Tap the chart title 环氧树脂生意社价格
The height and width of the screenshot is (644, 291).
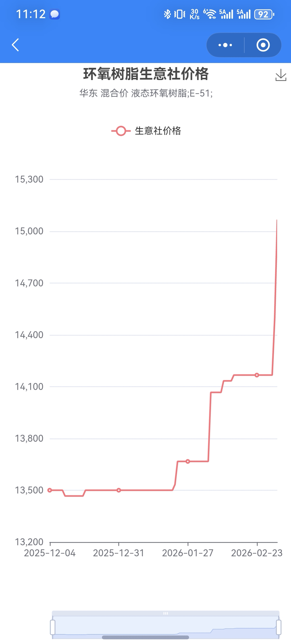(146, 74)
